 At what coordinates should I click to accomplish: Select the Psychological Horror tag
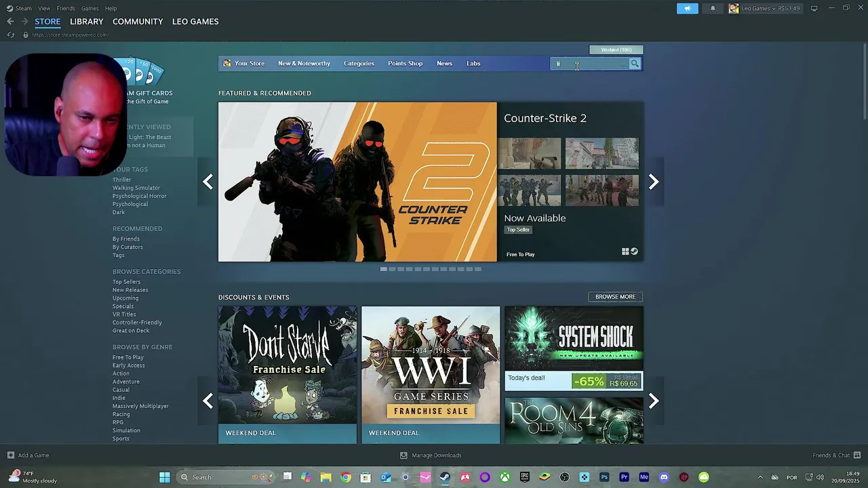[139, 196]
